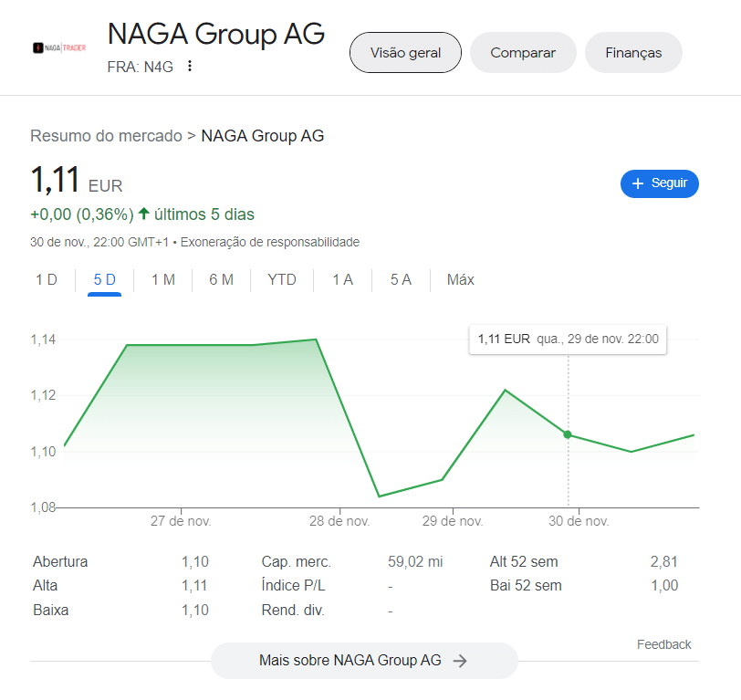Open the Feedback link
The image size is (741, 700).
click(663, 644)
